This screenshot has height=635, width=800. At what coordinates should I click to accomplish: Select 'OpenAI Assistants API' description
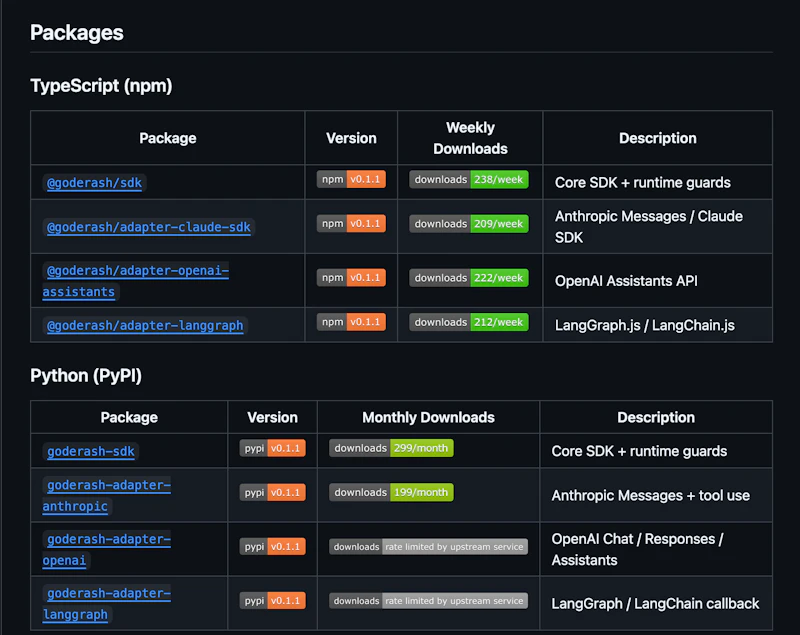click(626, 281)
